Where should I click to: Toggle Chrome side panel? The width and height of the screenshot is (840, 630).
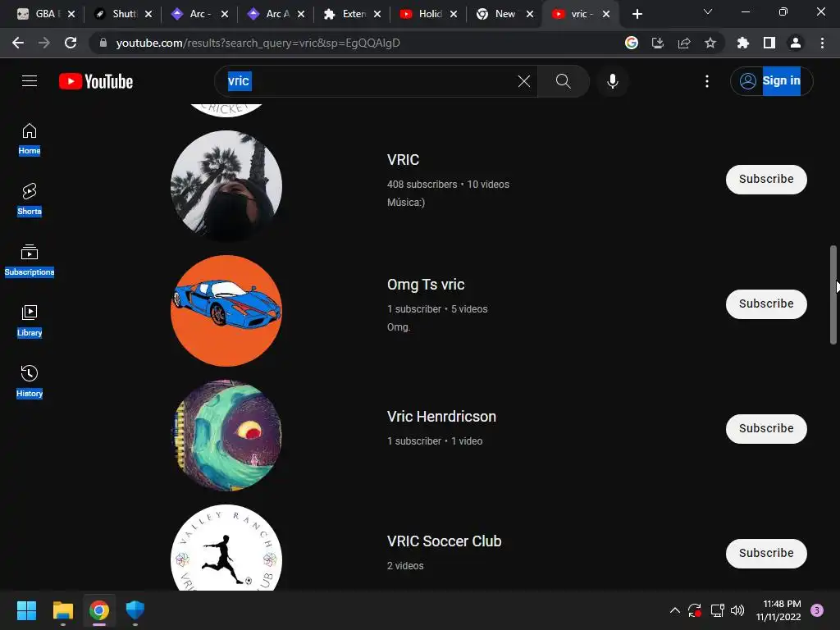tap(769, 43)
